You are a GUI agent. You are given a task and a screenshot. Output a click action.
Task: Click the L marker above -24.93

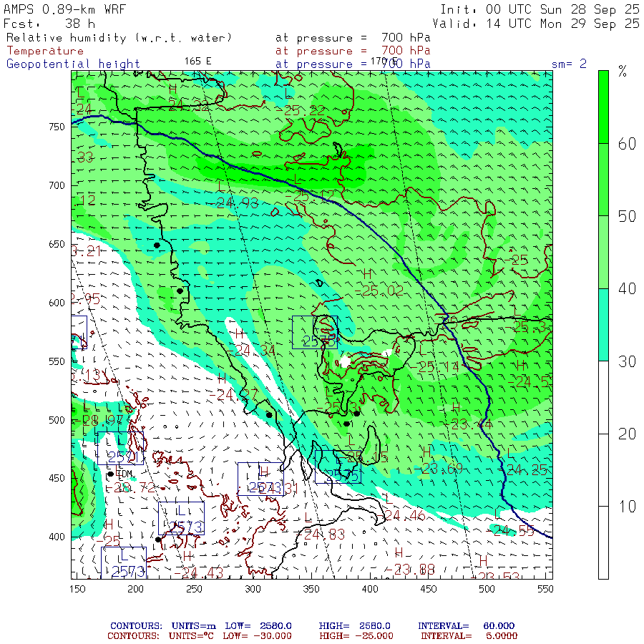(220, 185)
